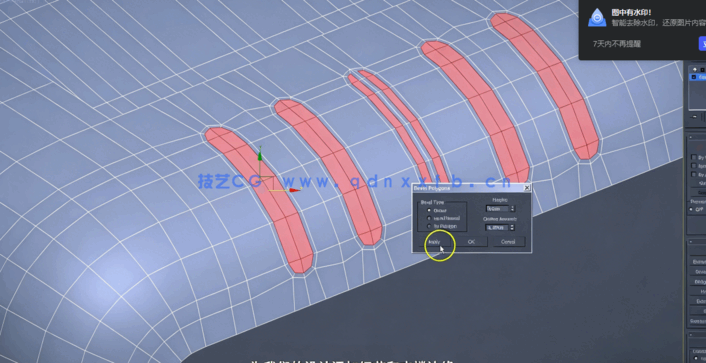This screenshot has width=706, height=363.
Task: Click OK in Bevel Polygons dialog
Action: pyautogui.click(x=471, y=242)
